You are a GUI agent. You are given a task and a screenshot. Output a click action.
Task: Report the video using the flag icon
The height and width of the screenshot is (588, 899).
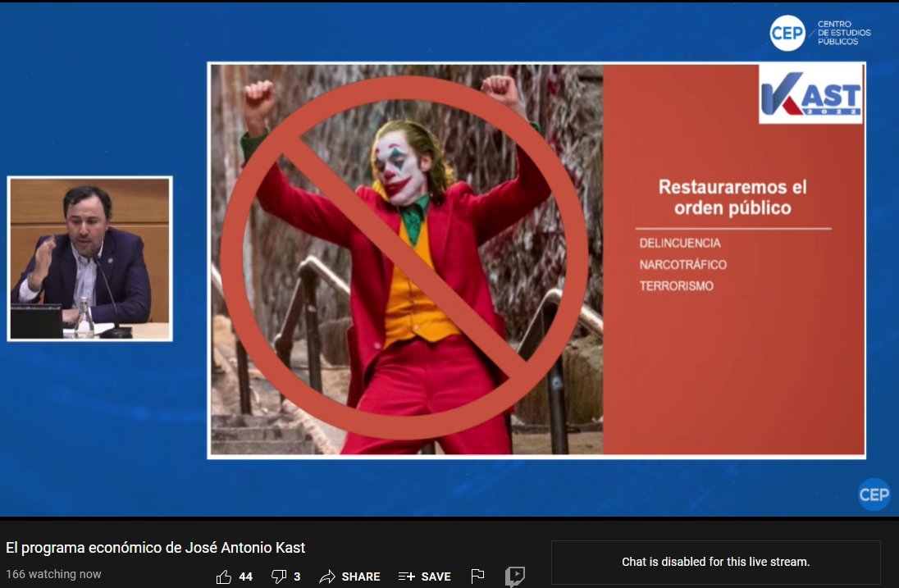477,576
